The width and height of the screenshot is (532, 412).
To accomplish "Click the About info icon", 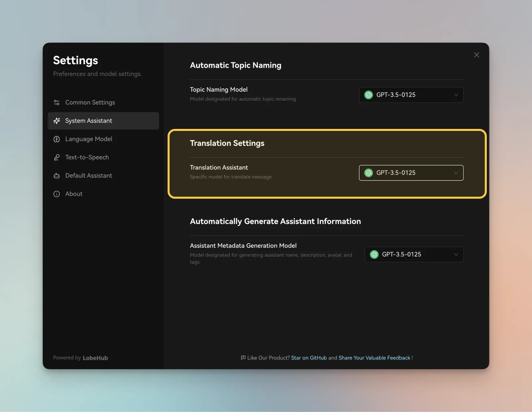I will click(x=57, y=194).
